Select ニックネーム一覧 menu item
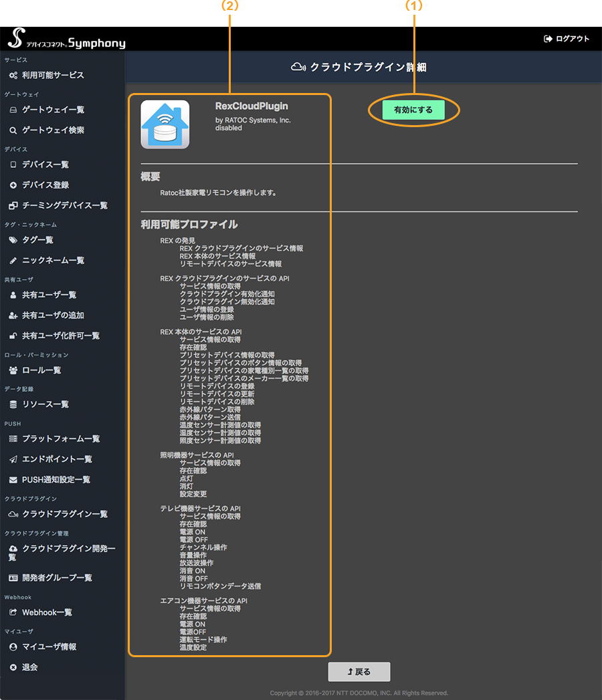The height and width of the screenshot is (700, 602). pyautogui.click(x=53, y=261)
